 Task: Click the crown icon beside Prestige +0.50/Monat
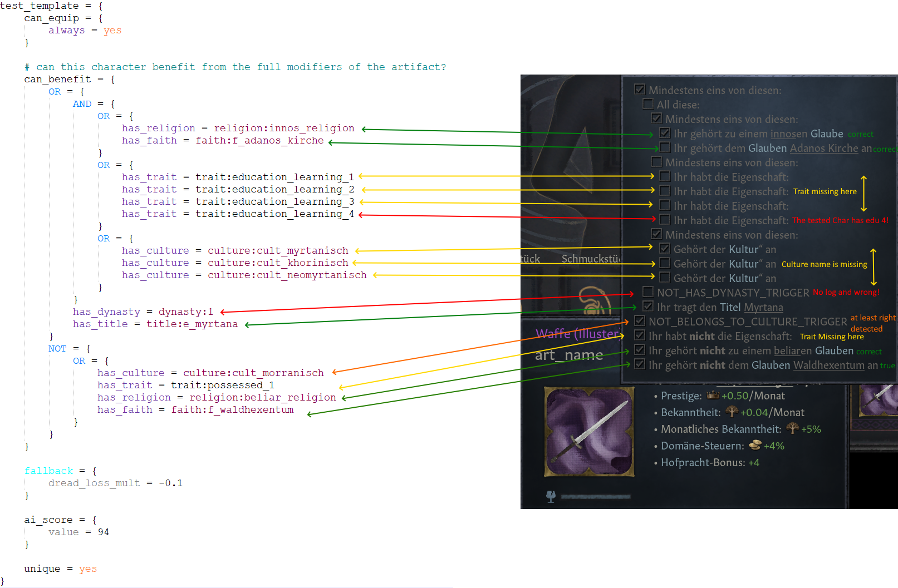pos(714,396)
